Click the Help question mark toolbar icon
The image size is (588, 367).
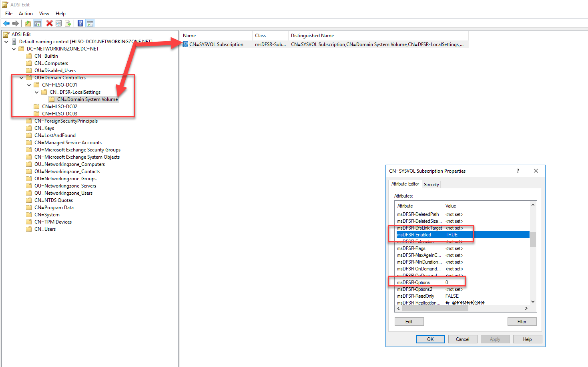pos(80,23)
